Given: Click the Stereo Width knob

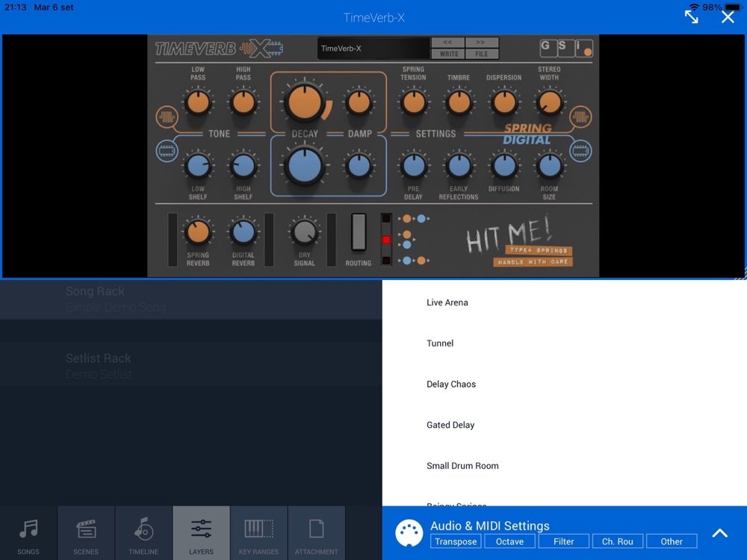Looking at the screenshot, I should click(x=549, y=102).
